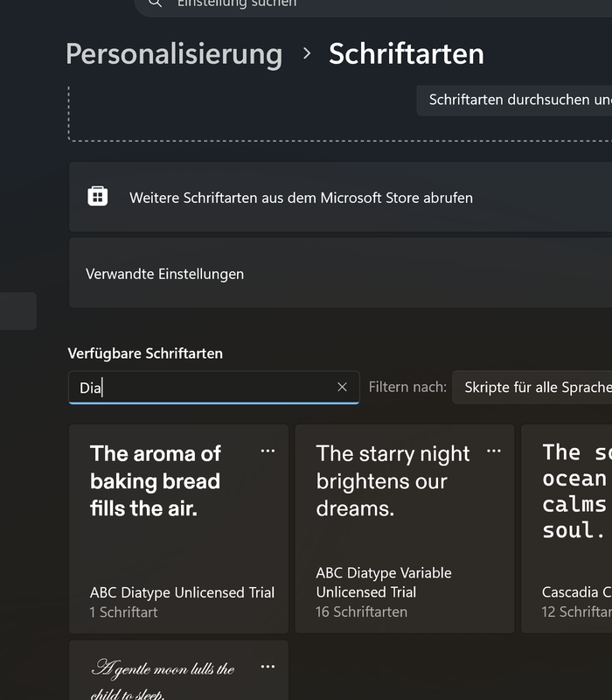
Task: Clear the font search with the X icon
Action: click(x=342, y=387)
